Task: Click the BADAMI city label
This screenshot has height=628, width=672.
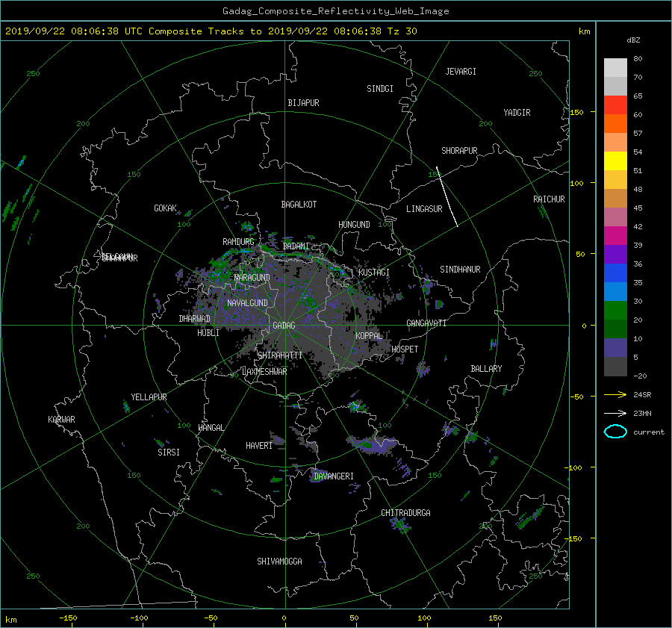Action: pyautogui.click(x=296, y=246)
